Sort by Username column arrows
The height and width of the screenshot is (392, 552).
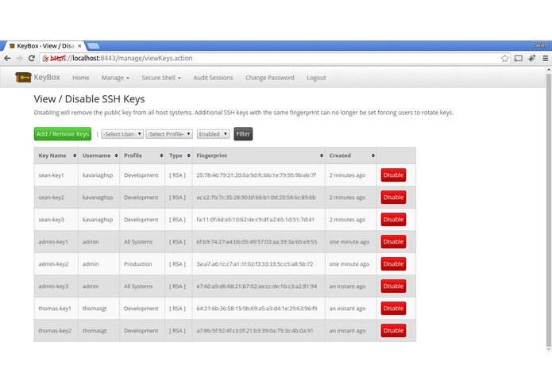coord(116,156)
